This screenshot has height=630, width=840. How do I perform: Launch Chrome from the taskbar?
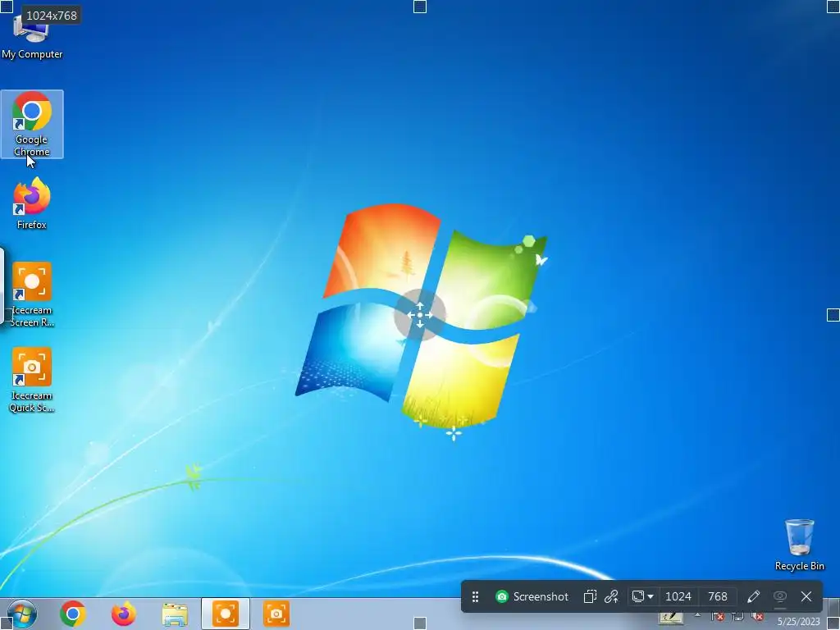pos(72,614)
